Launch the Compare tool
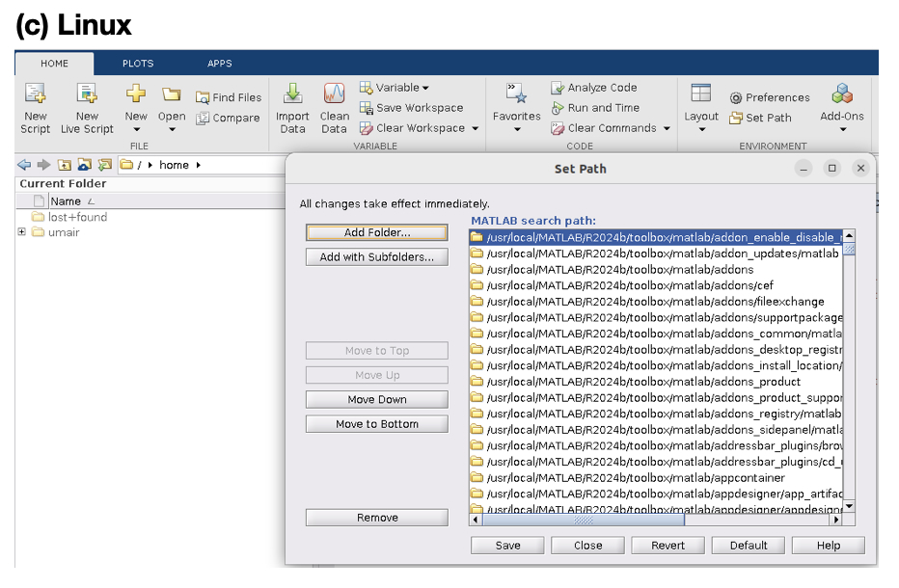The height and width of the screenshot is (588, 899). [228, 118]
